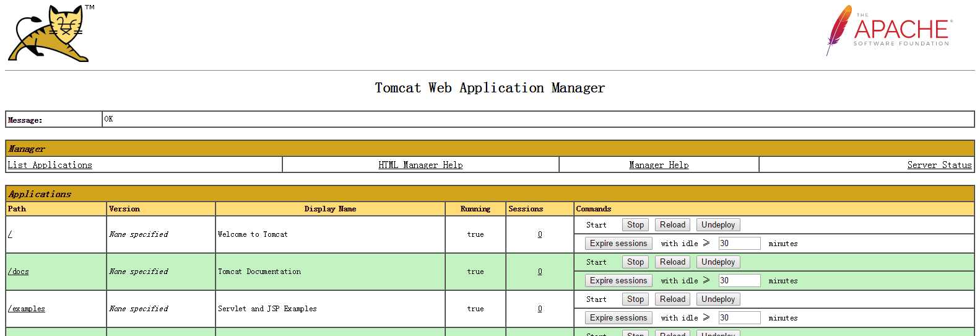Image resolution: width=980 pixels, height=336 pixels.
Task: Undeploy the root "/" application
Action: pyautogui.click(x=718, y=225)
